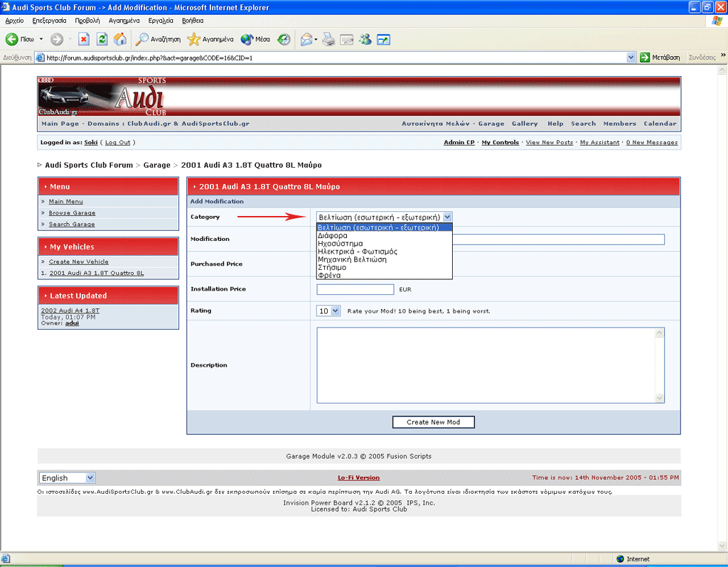Click the Create New Mod button
The height and width of the screenshot is (567, 728).
click(433, 422)
